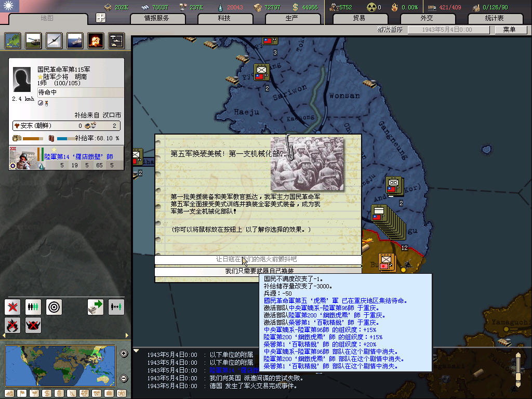Select the naval units (ship) icon

pyautogui.click(x=75, y=40)
